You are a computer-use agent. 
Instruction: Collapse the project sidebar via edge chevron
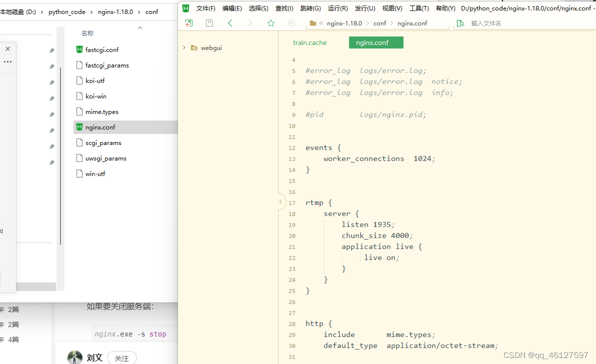coord(280,202)
